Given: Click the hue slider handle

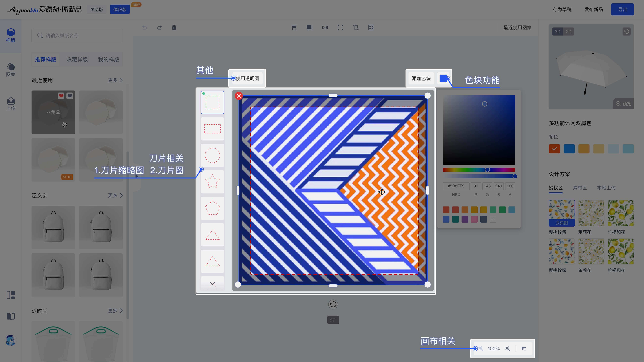Looking at the screenshot, I should [x=487, y=170].
